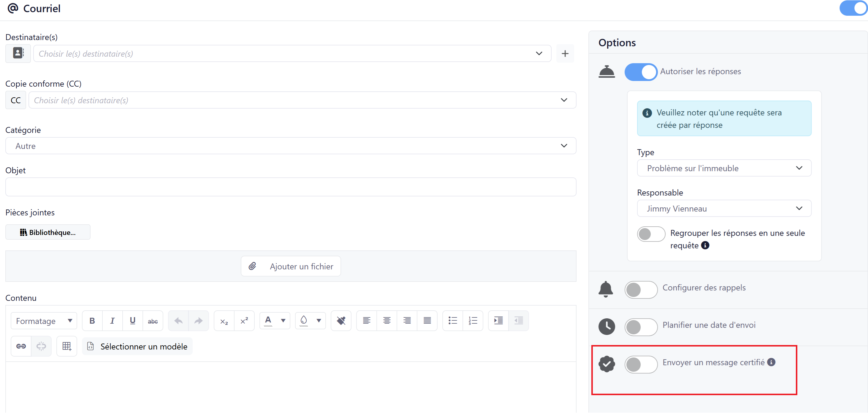This screenshot has width=868, height=418.
Task: Insert a table in content
Action: coord(67,346)
